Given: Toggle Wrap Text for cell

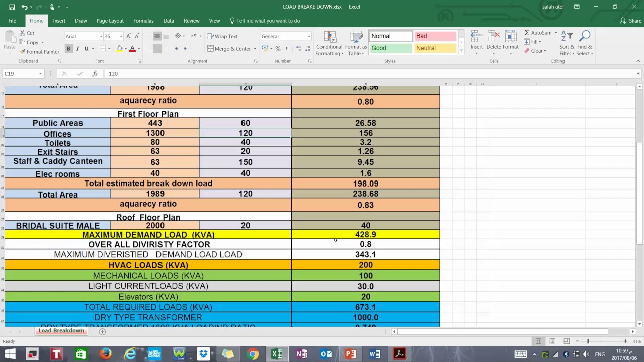Looking at the screenshot, I should (x=222, y=36).
